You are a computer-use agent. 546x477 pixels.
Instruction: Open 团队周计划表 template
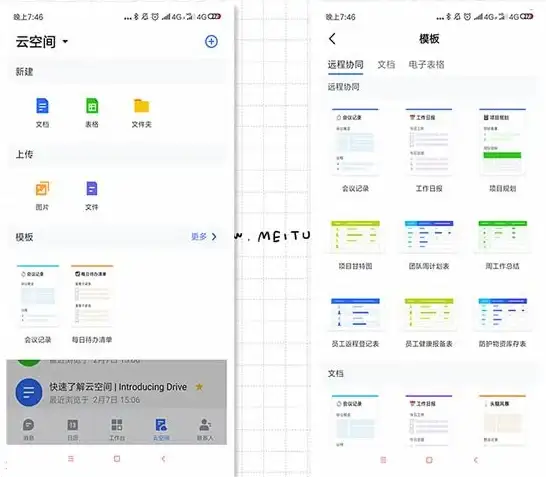pos(429,245)
